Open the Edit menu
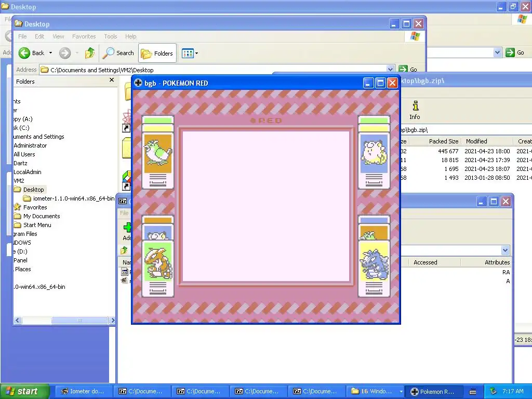The height and width of the screenshot is (399, 532). 39,36
